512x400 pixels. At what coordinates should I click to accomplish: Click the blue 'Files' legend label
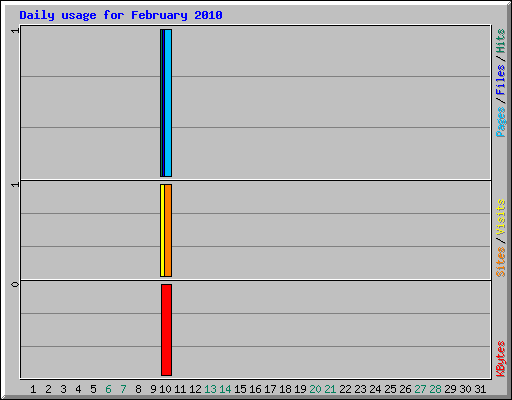(500, 80)
